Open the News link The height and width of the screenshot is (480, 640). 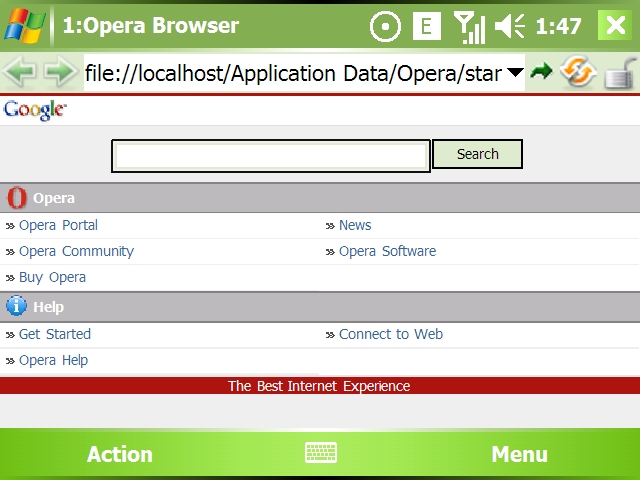[355, 225]
